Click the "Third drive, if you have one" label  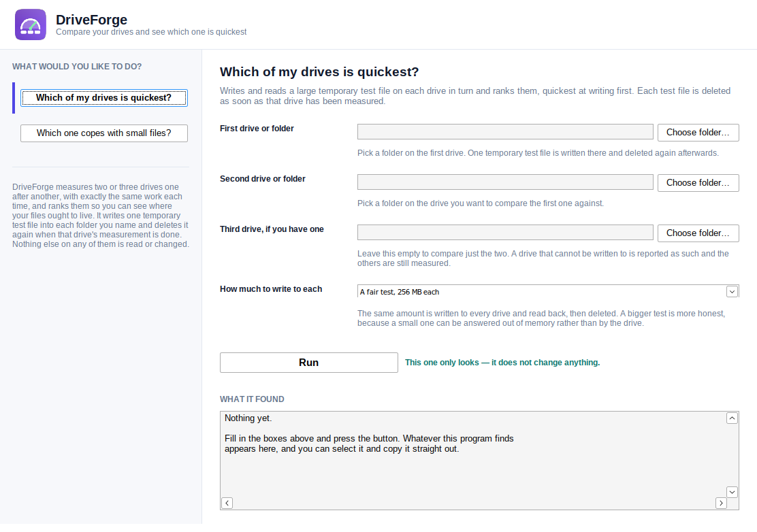click(x=272, y=229)
